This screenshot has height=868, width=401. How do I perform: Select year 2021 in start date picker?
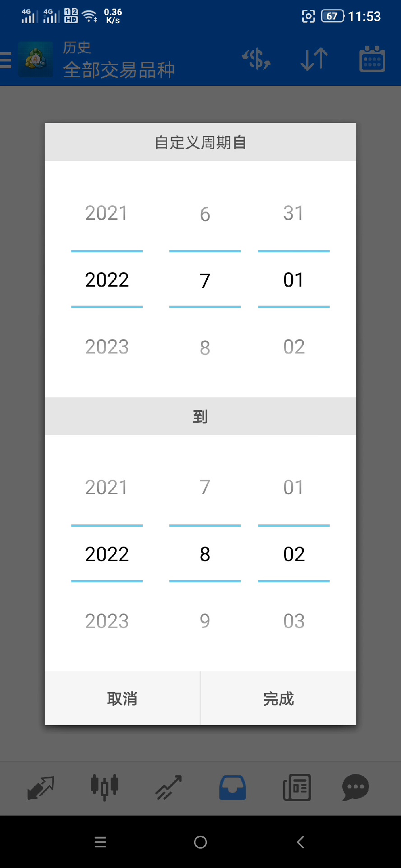click(107, 213)
